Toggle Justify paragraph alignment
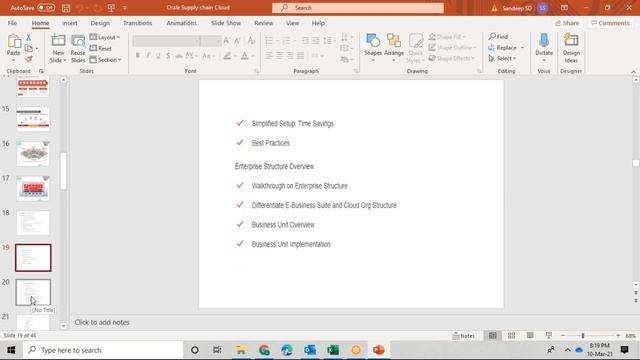 pyautogui.click(x=300, y=56)
